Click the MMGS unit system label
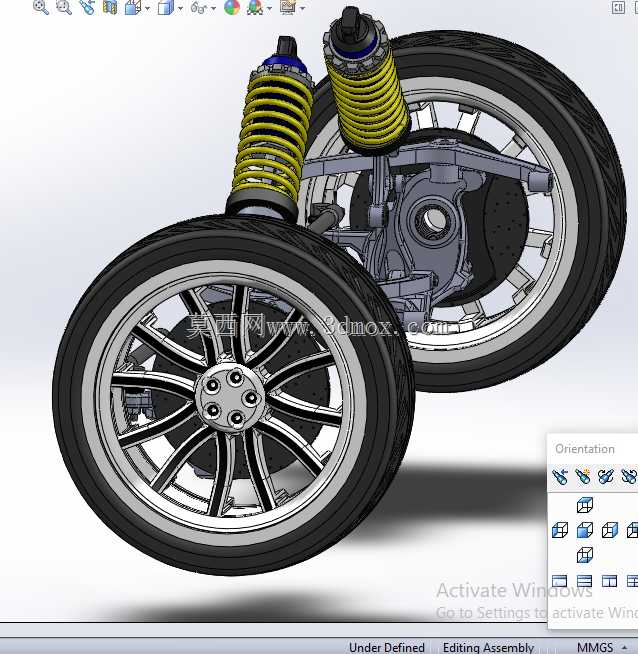Screen dimensions: 638x654 pos(595,647)
